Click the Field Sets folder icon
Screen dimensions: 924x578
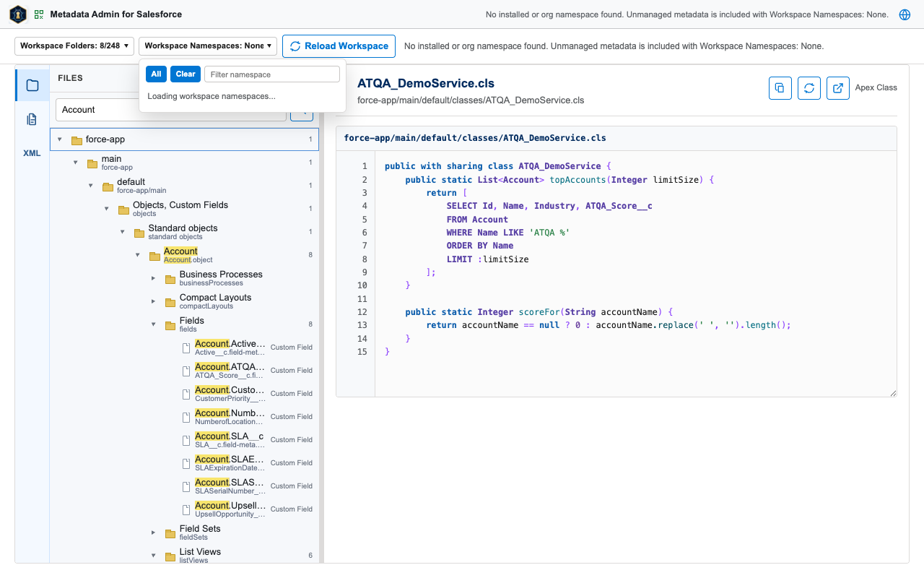tap(170, 533)
